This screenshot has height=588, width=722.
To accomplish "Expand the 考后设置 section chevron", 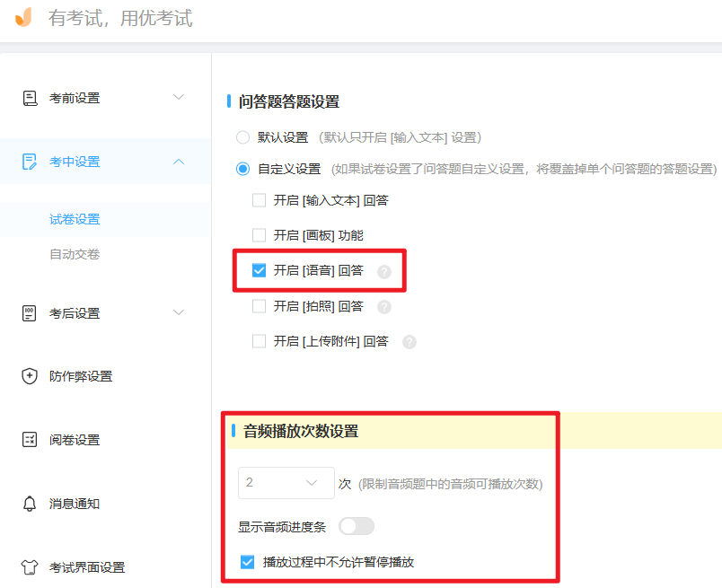I will pyautogui.click(x=179, y=312).
